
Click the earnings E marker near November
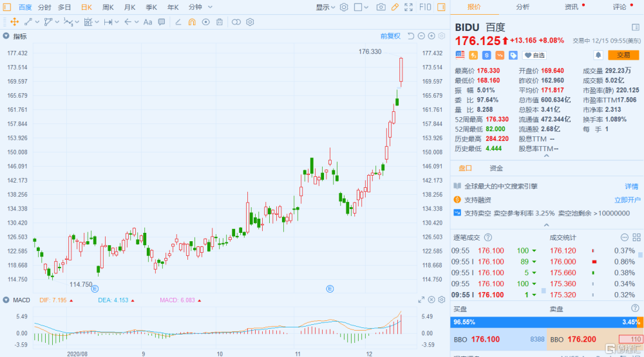[330, 289]
